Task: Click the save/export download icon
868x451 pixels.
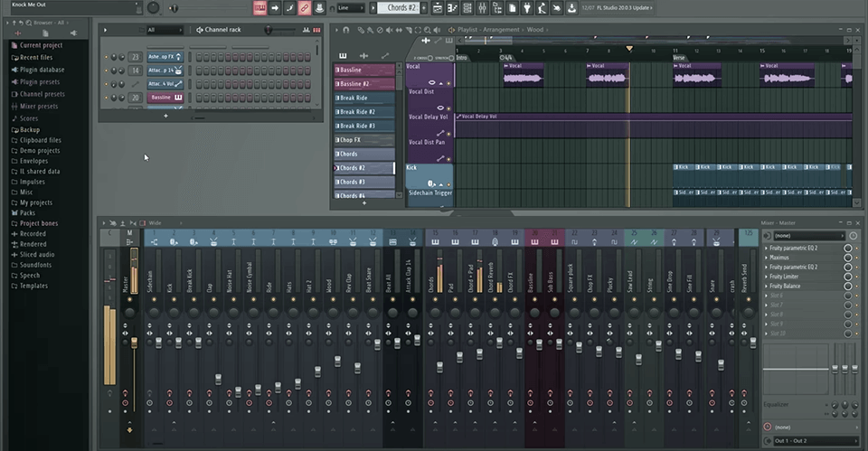Action: [571, 8]
